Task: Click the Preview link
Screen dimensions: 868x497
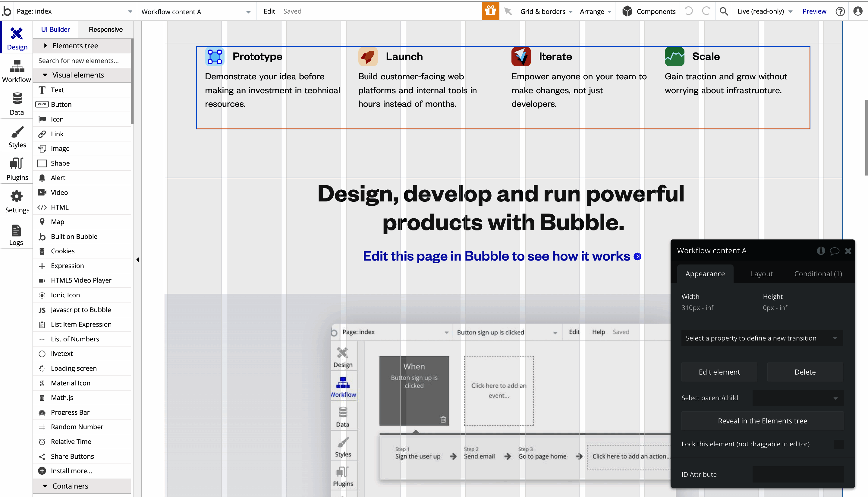Action: click(814, 11)
